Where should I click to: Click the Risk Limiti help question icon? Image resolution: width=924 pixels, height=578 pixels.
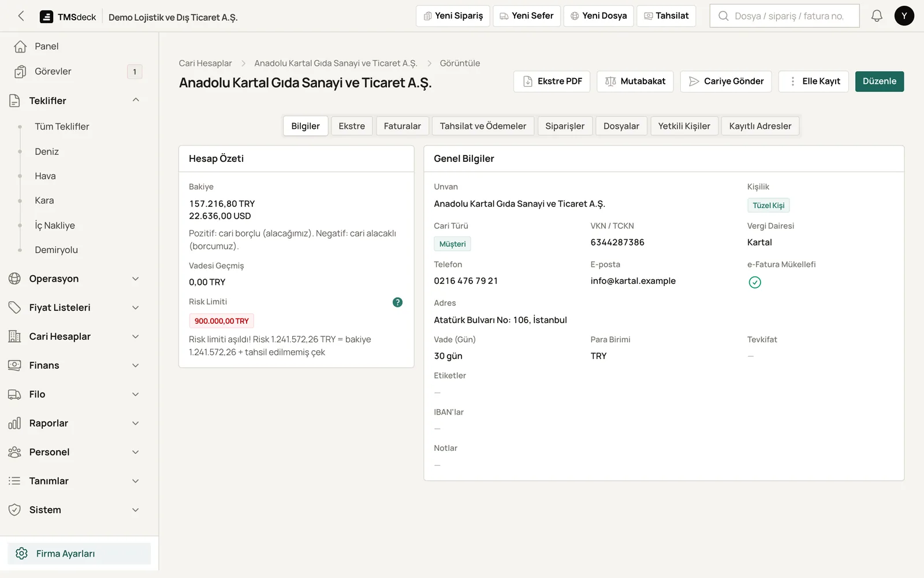click(x=397, y=302)
